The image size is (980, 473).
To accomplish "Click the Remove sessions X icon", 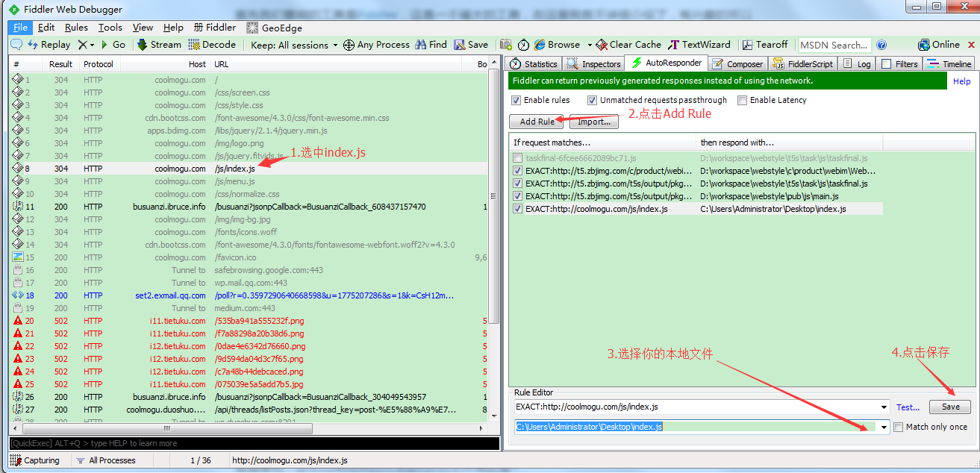I will point(82,45).
